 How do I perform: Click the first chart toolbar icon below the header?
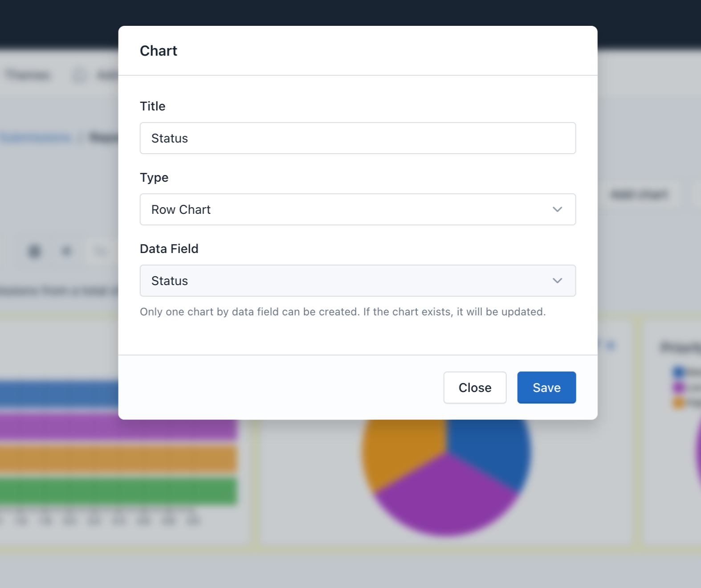pyautogui.click(x=33, y=251)
